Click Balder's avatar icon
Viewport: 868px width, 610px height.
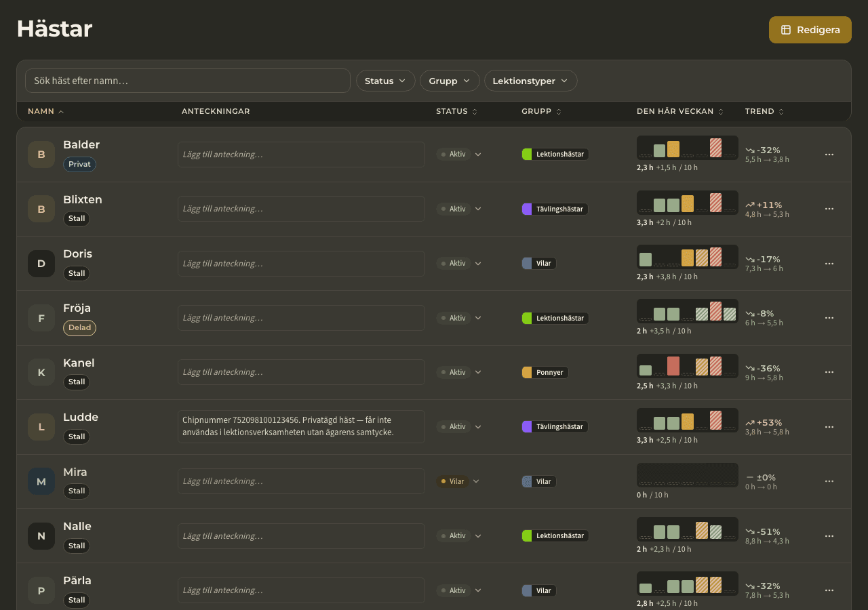tap(41, 155)
